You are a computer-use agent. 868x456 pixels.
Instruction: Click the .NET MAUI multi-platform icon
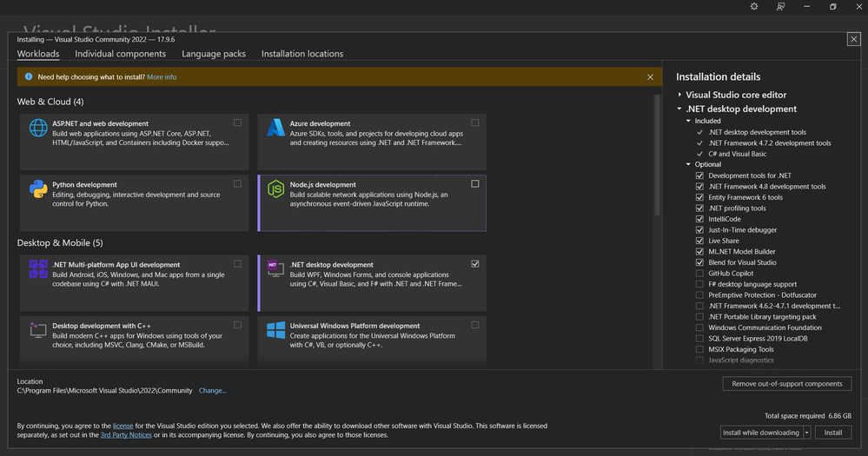pos(38,269)
